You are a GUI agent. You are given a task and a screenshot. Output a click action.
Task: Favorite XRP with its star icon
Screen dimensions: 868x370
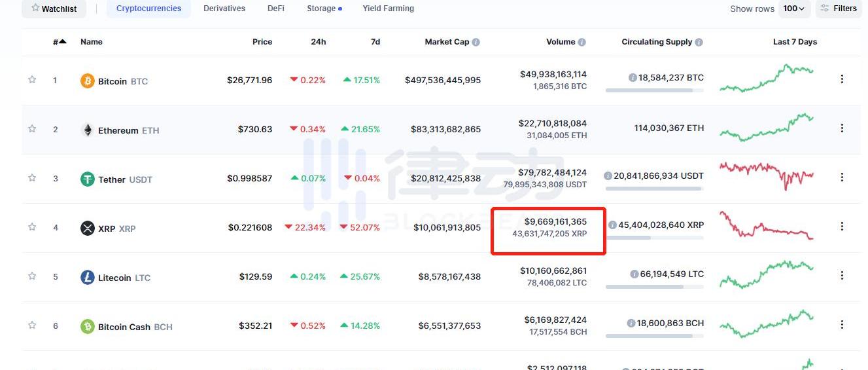32,227
